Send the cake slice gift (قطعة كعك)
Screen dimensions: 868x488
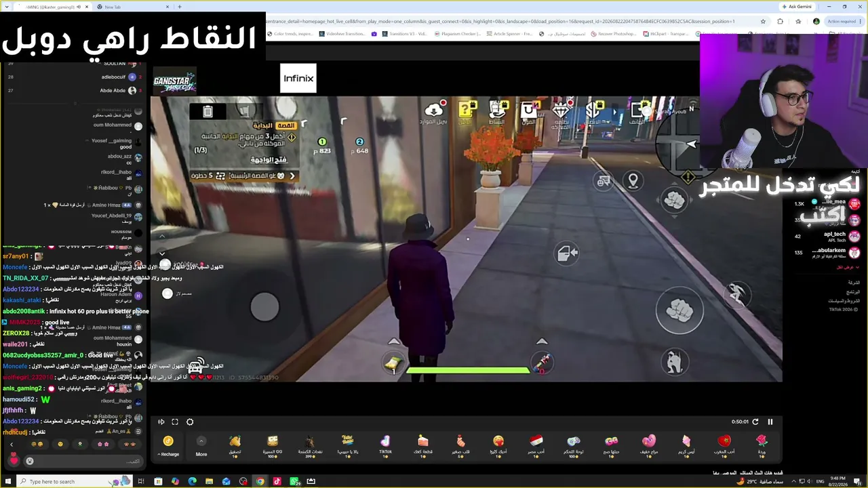pyautogui.click(x=423, y=445)
